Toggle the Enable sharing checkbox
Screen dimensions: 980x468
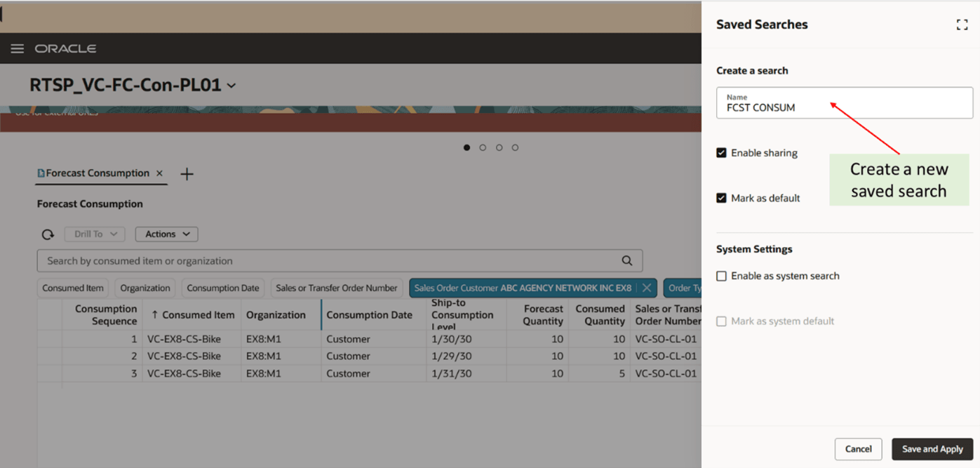pos(721,153)
